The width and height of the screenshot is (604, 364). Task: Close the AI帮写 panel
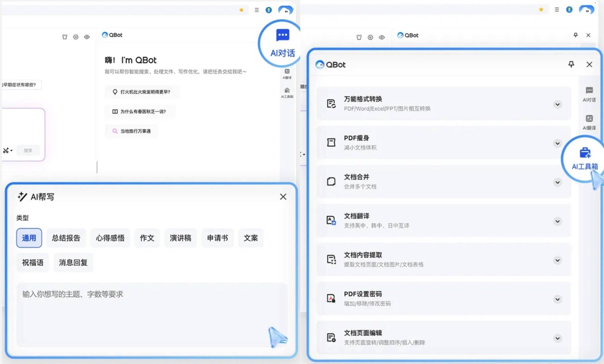283,197
